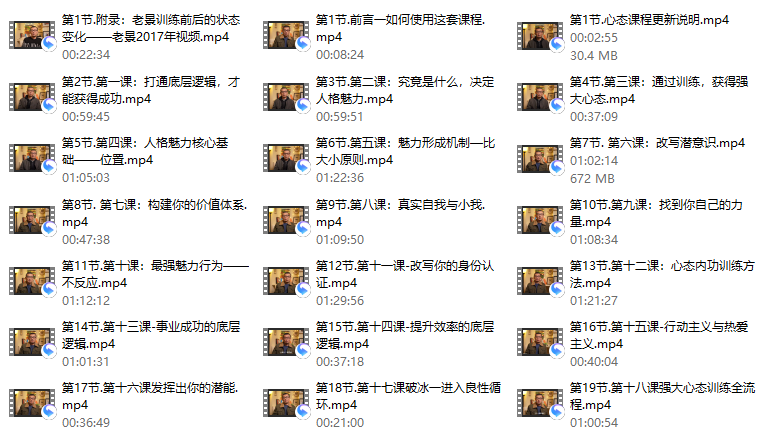Click title 第13节.第十二课 心态内功训练方法
The height and width of the screenshot is (445, 772).
tap(662, 274)
